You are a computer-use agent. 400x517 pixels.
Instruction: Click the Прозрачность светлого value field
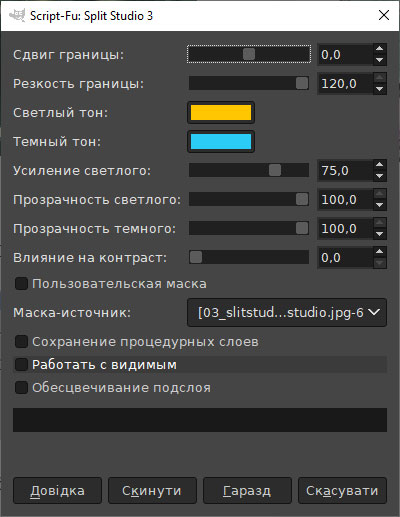pyautogui.click(x=345, y=199)
